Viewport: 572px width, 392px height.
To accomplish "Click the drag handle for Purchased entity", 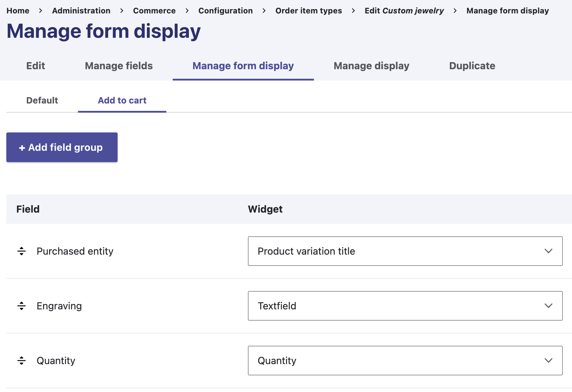I will pyautogui.click(x=22, y=251).
